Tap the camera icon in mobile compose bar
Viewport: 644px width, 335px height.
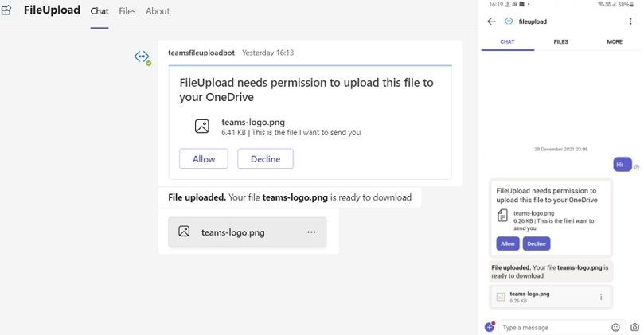[635, 327]
